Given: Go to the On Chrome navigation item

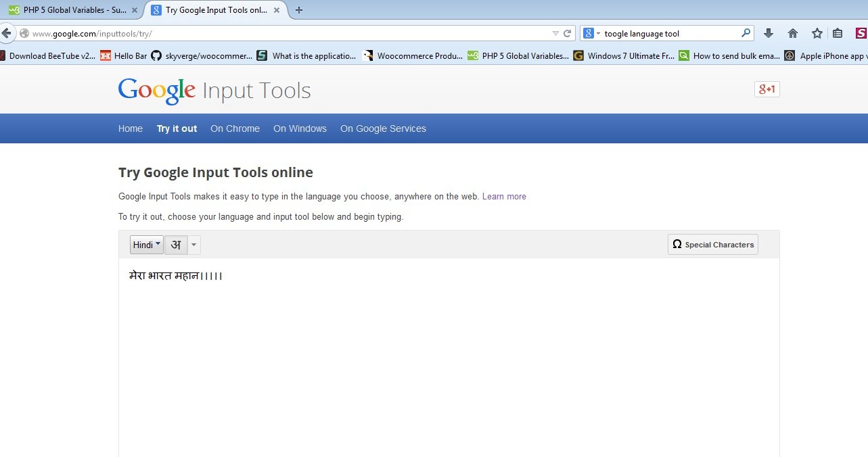Looking at the screenshot, I should click(235, 128).
